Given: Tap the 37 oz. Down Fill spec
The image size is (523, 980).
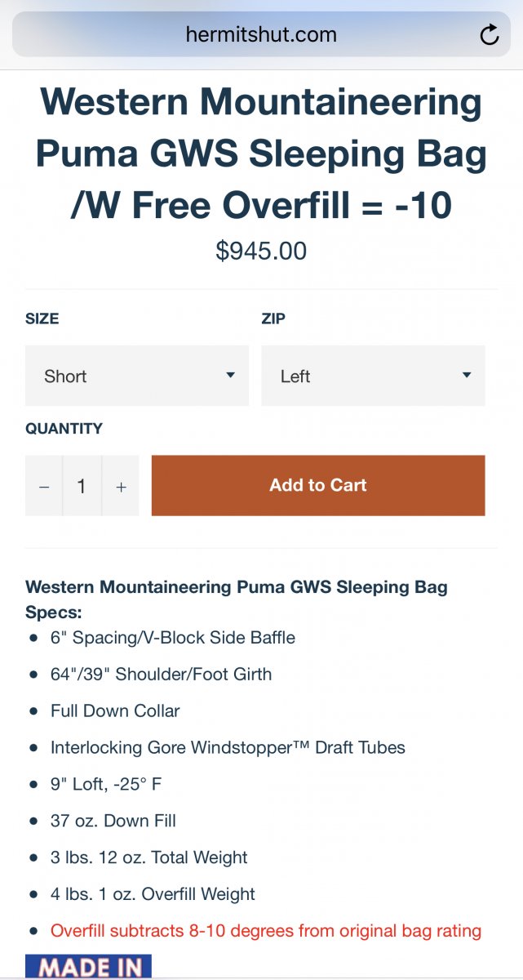Looking at the screenshot, I should pyautogui.click(x=113, y=821).
